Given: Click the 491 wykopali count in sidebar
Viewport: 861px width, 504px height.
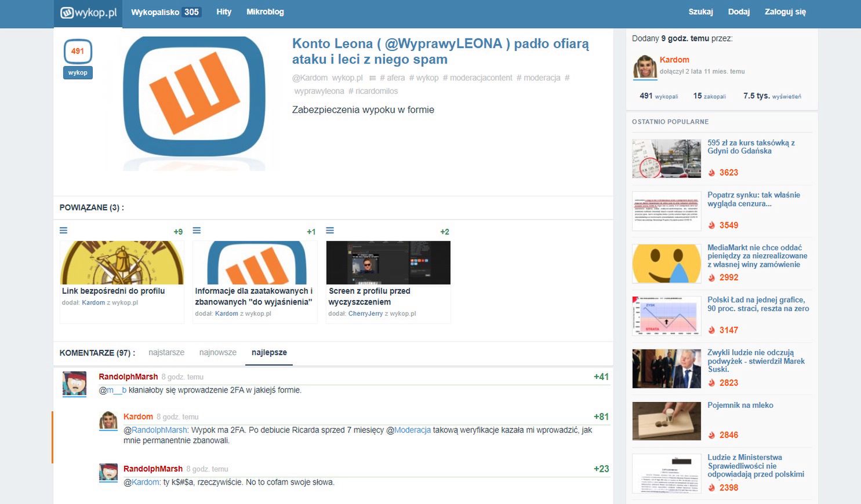Looking at the screenshot, I should click(x=659, y=96).
